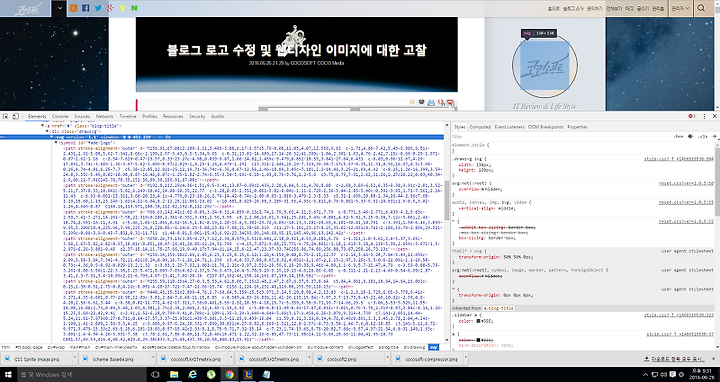Close the downloads bar

pyautogui.click(x=714, y=359)
